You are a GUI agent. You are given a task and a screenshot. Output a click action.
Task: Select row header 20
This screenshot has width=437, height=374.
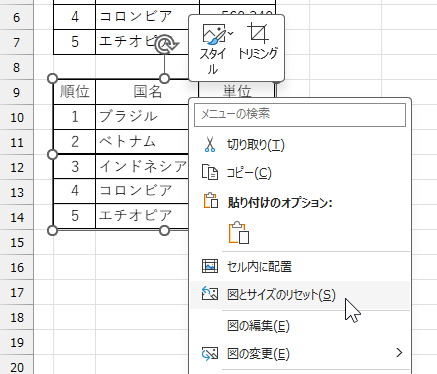tap(17, 365)
